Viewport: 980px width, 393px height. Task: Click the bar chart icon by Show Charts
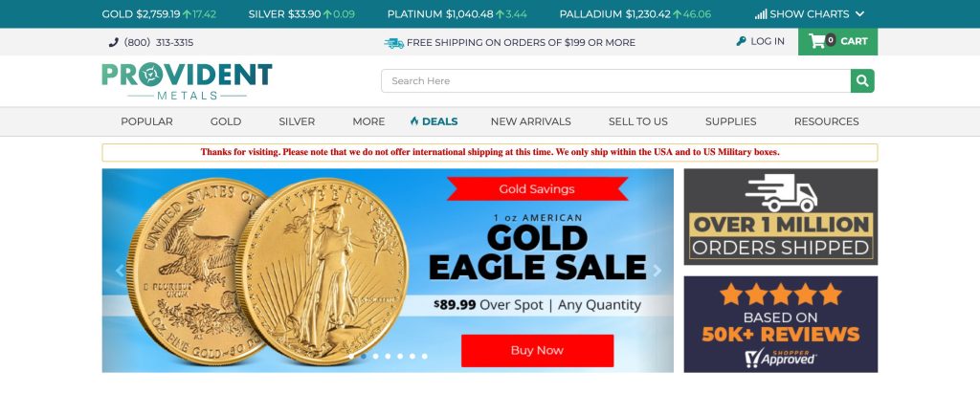click(x=761, y=13)
